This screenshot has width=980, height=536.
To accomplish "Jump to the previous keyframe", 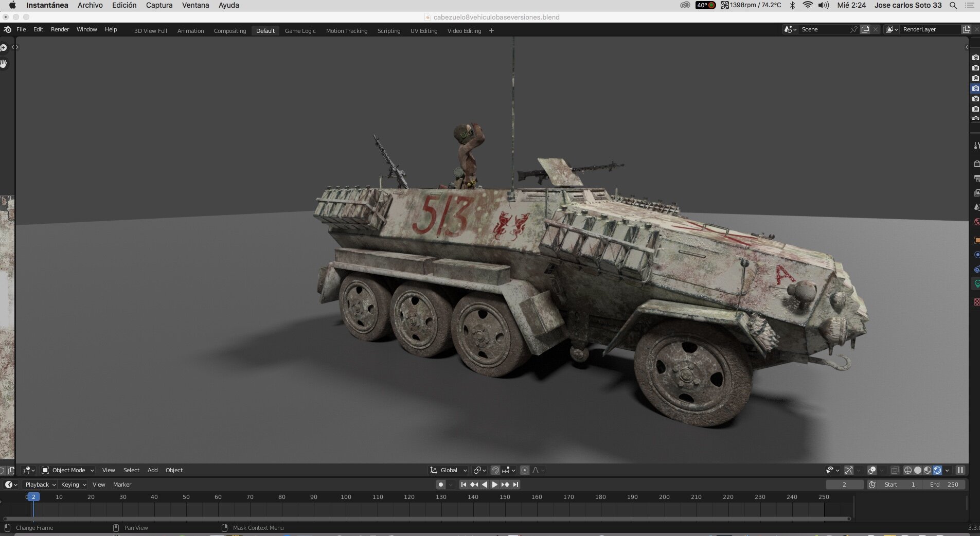I will click(x=474, y=485).
